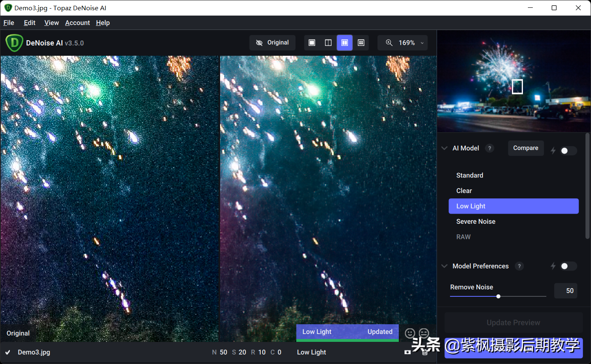Click the zoom magnifier icon
This screenshot has width=591, height=364.
click(x=389, y=43)
